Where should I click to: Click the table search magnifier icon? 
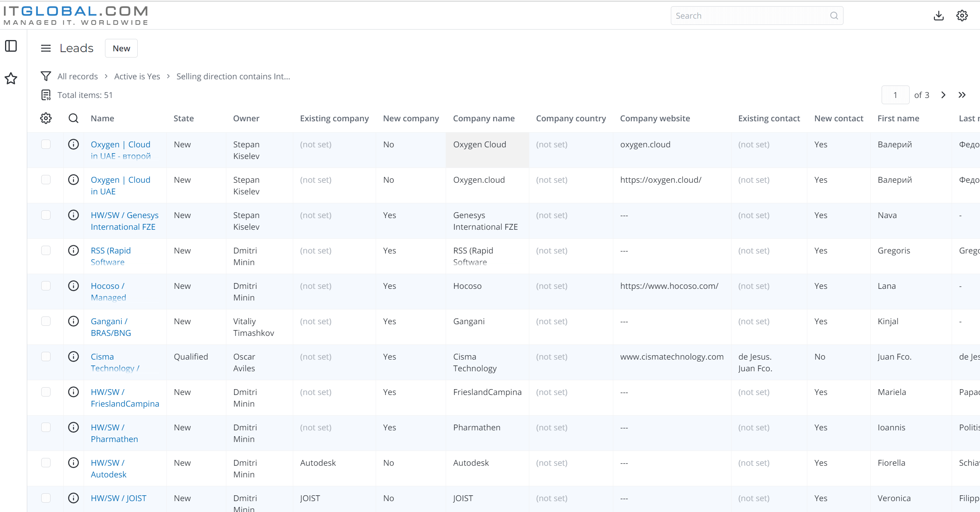73,118
